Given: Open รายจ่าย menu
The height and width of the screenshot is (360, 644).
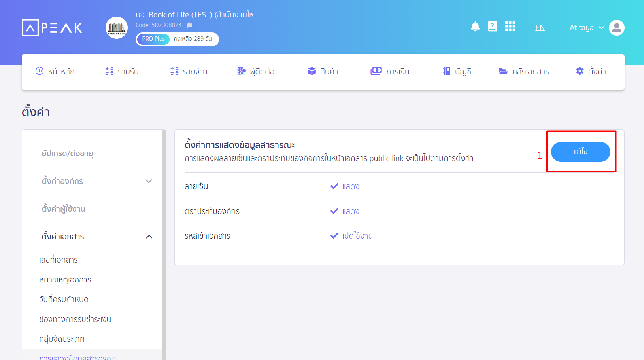Looking at the screenshot, I should pos(189,72).
